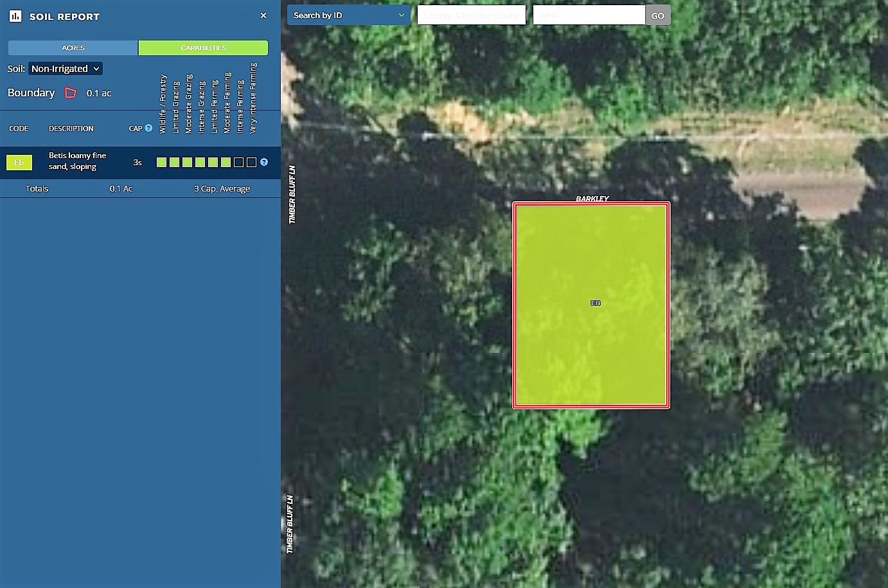The width and height of the screenshot is (888, 588).
Task: Open the Non-Irrigated soil dropdown
Action: point(65,69)
